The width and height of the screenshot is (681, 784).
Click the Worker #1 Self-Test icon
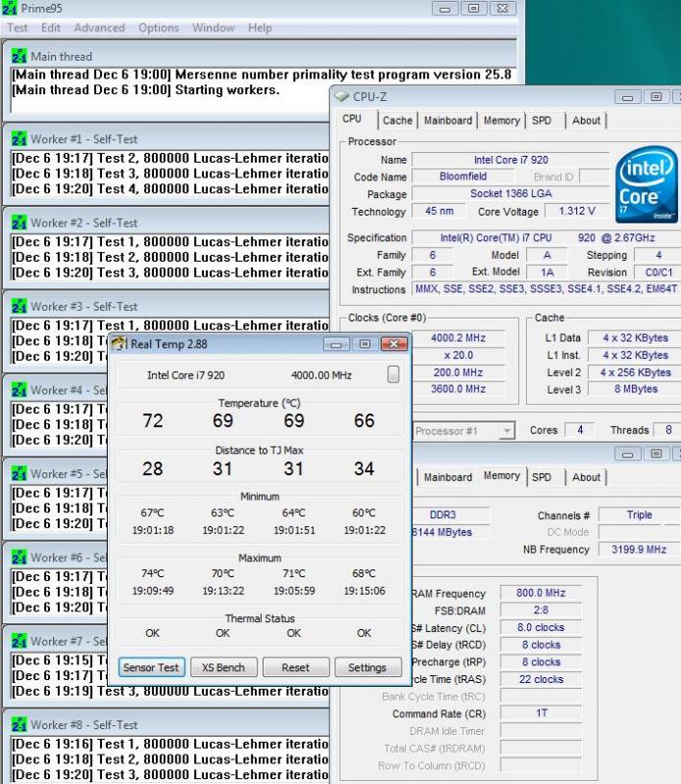tap(20, 139)
